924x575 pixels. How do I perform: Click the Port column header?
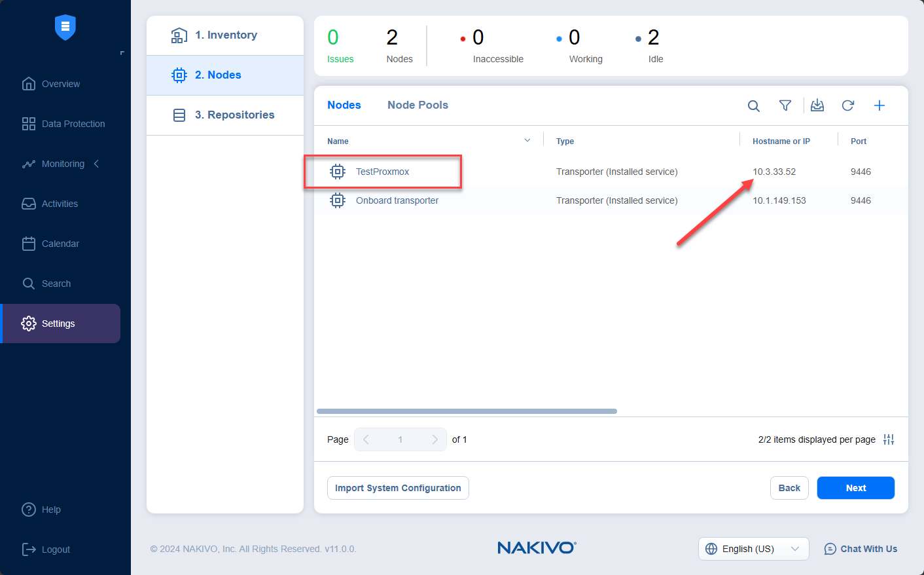pos(859,141)
